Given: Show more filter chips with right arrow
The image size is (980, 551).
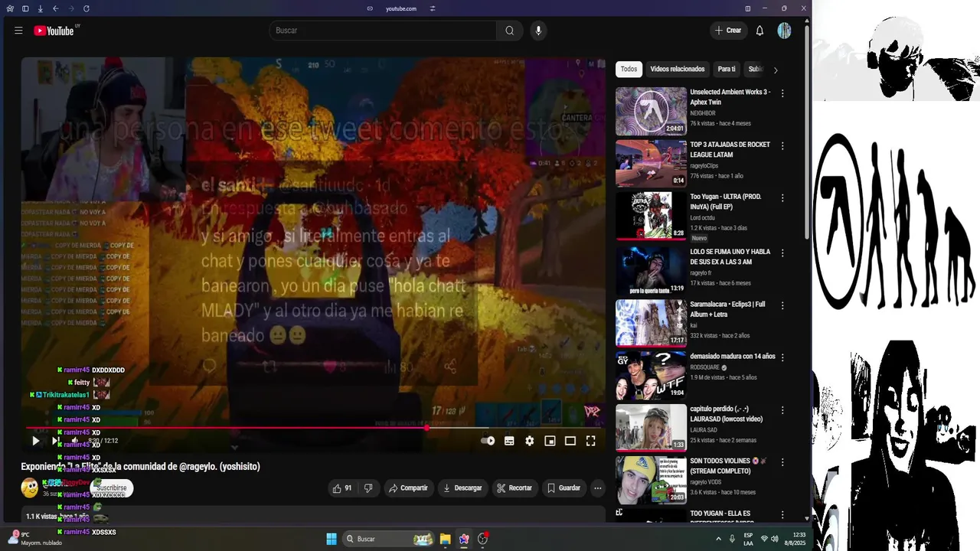Looking at the screenshot, I should click(x=776, y=70).
